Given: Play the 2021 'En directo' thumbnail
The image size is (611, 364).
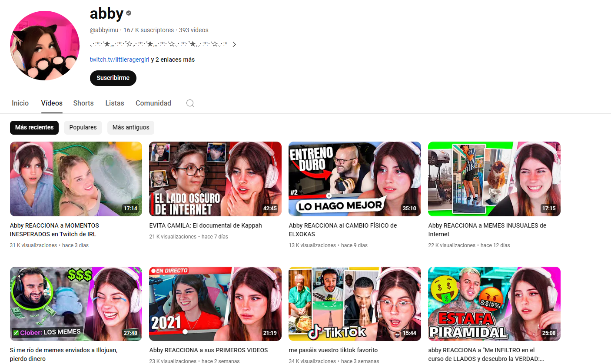Looking at the screenshot, I should coord(215,304).
